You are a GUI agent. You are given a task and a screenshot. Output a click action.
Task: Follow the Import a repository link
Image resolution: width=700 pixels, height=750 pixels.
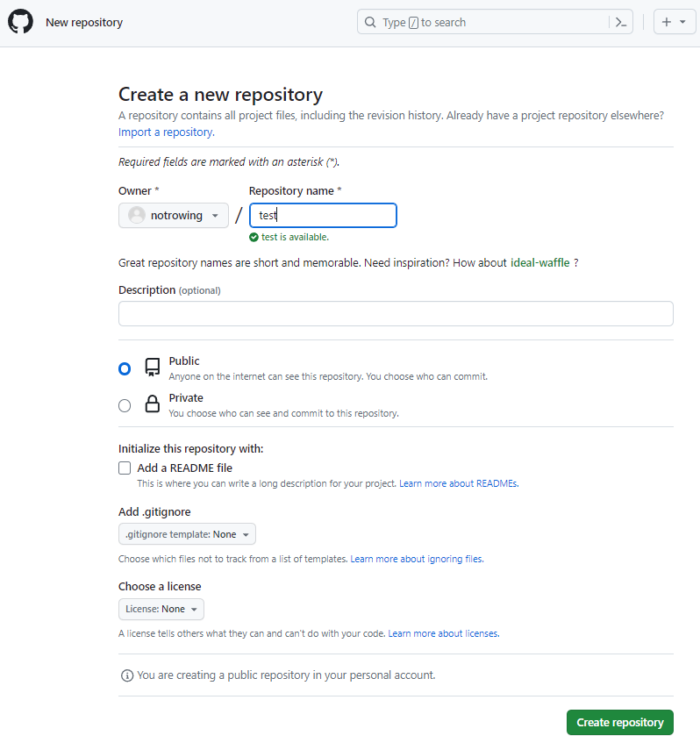point(167,132)
